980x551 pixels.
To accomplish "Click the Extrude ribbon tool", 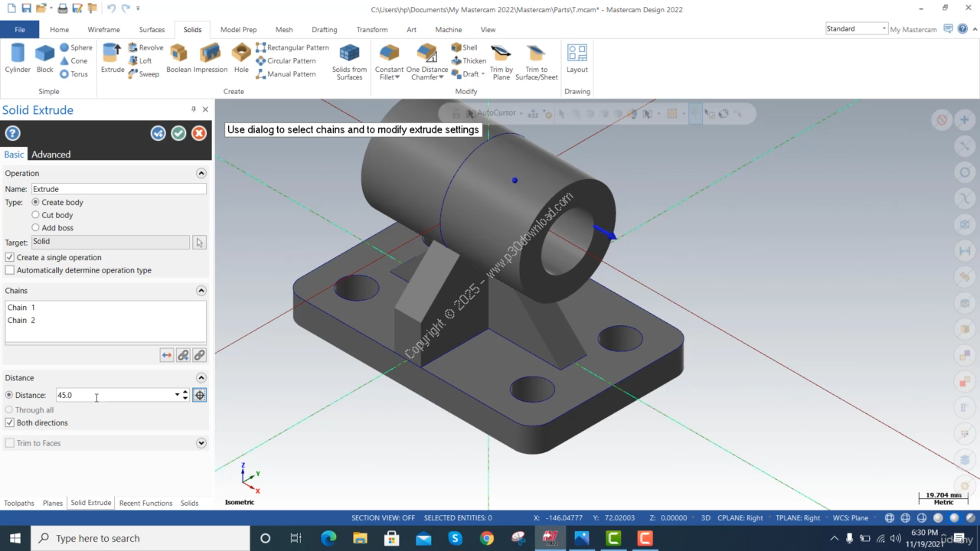I will tap(113, 59).
